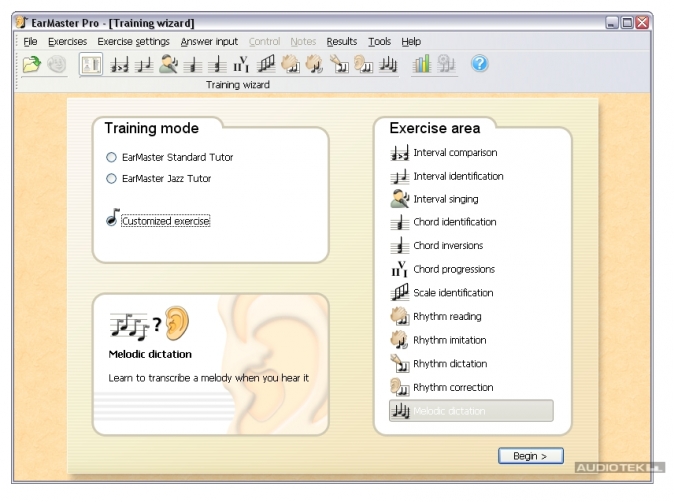
Task: Choose Interval singing in Exercise area
Action: (x=434, y=199)
